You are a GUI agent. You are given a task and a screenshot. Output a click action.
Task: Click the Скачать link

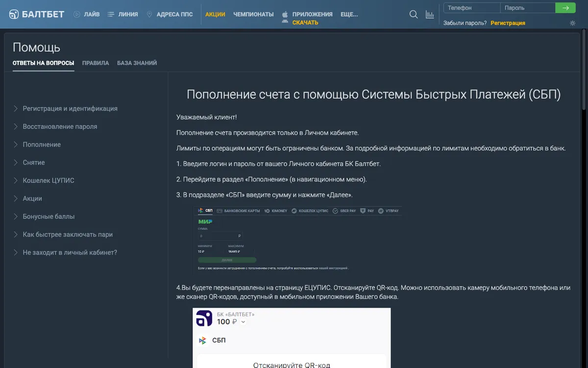[305, 23]
